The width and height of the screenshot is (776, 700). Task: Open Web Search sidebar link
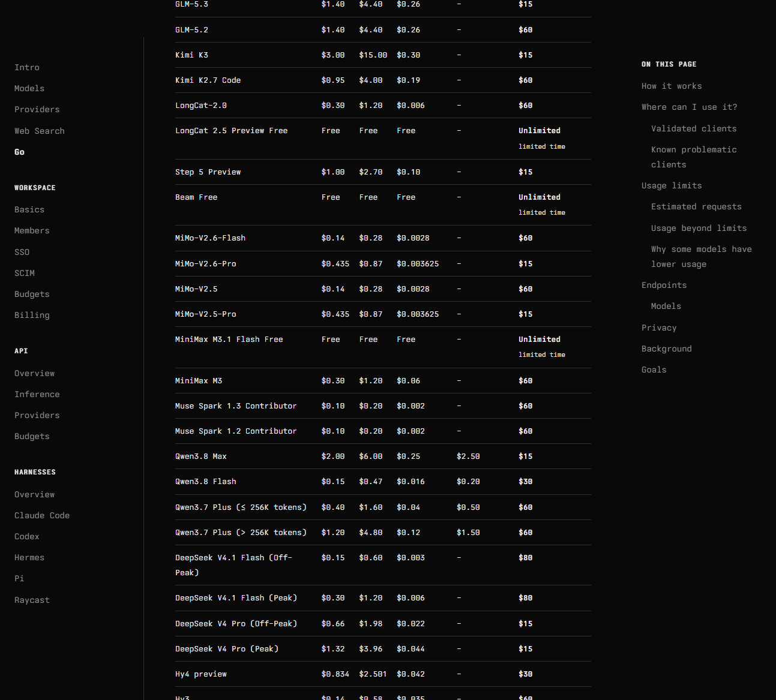pos(40,131)
